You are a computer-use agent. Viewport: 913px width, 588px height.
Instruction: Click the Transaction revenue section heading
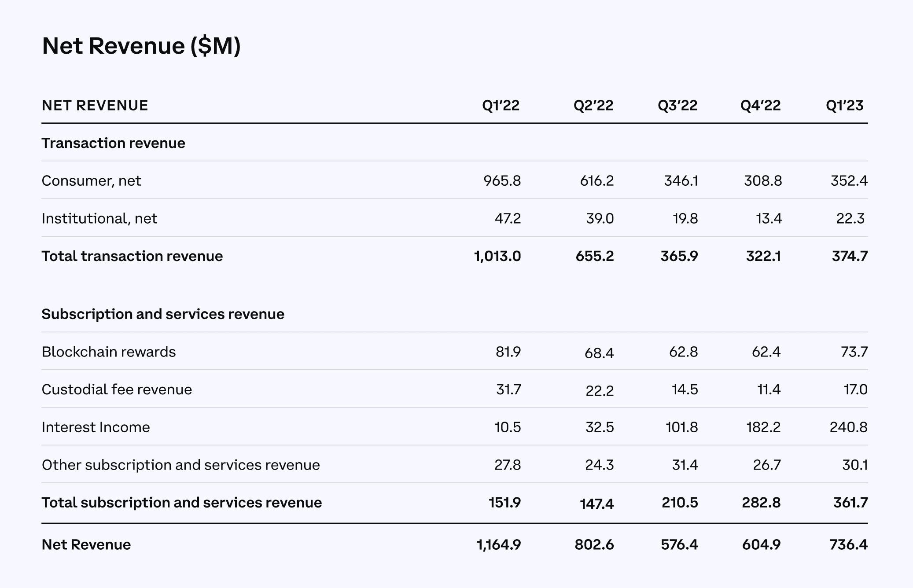coord(113,143)
